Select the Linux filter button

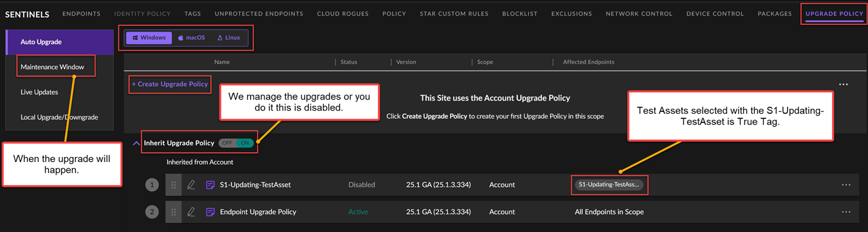click(x=228, y=38)
